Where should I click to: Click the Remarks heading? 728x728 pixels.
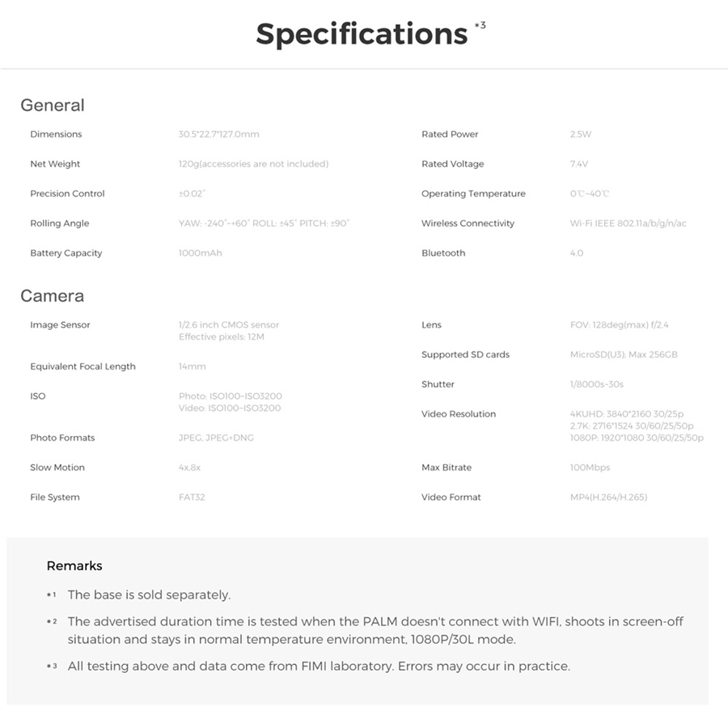[x=74, y=566]
